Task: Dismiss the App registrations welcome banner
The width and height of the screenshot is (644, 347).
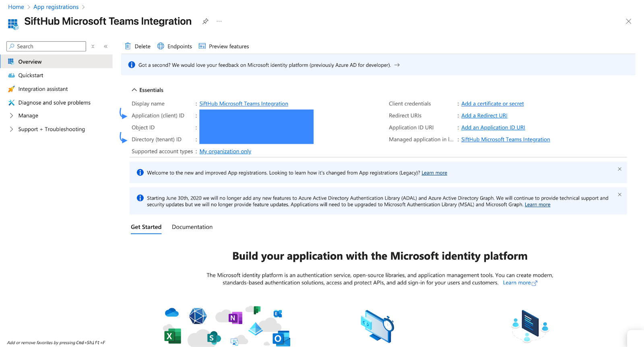Action: click(x=619, y=169)
